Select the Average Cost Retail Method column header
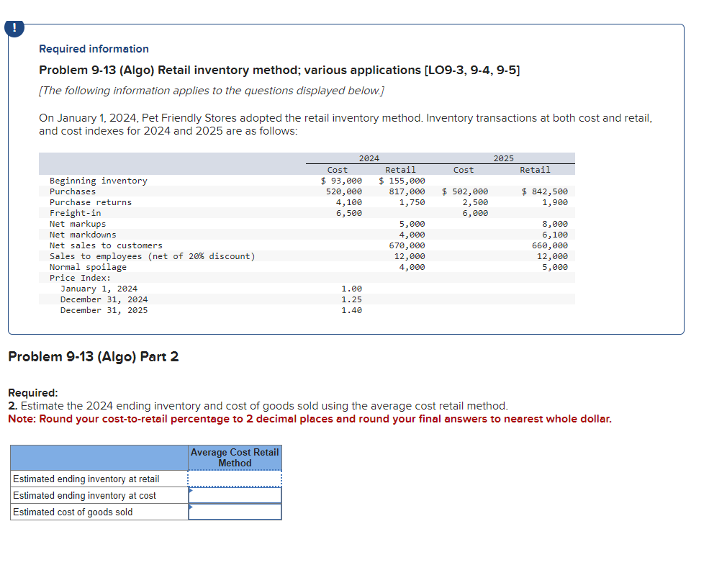The image size is (709, 588). tap(234, 458)
